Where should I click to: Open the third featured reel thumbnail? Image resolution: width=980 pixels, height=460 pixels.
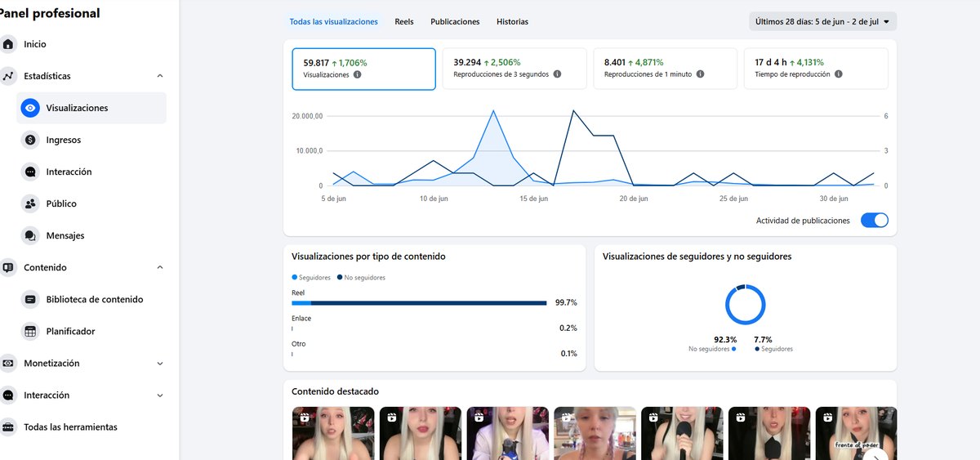pos(507,433)
